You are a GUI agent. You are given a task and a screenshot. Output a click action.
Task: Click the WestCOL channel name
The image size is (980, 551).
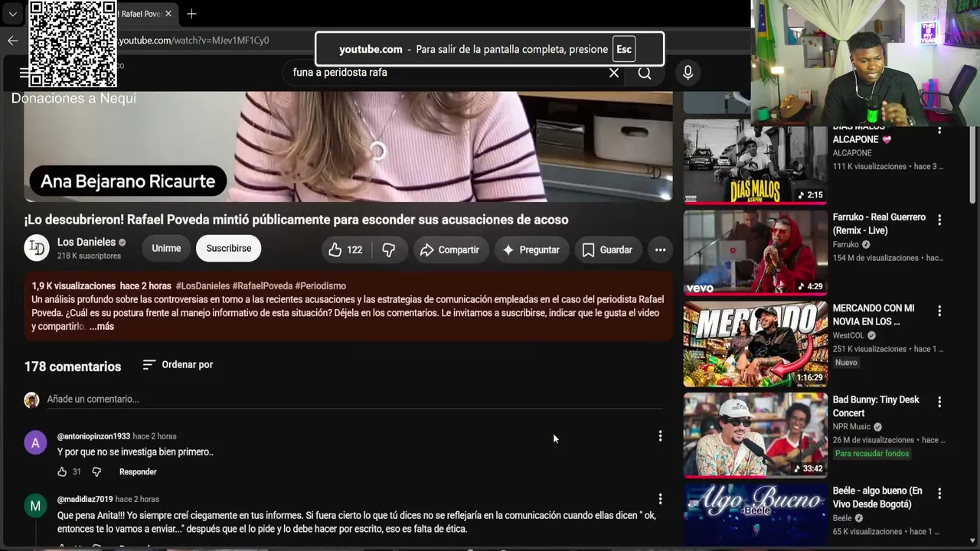(x=848, y=335)
